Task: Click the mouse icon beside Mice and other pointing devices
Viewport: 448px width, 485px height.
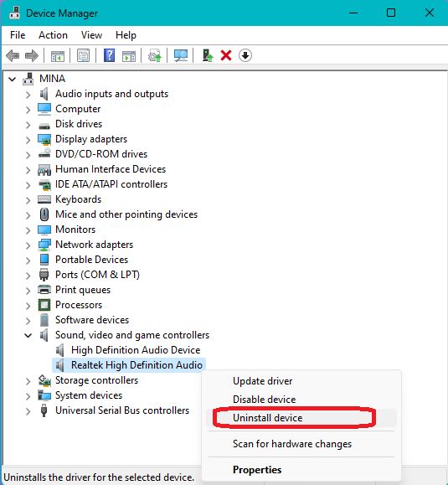Action: 44,214
